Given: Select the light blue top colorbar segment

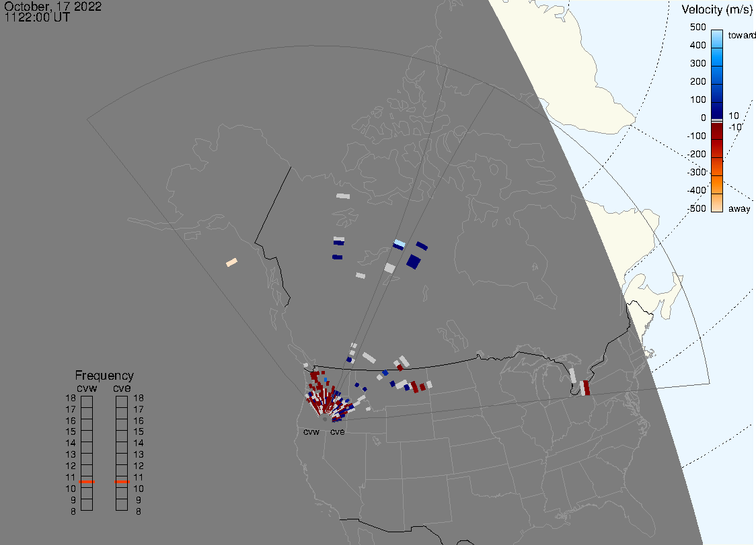Looking at the screenshot, I should pyautogui.click(x=717, y=37).
